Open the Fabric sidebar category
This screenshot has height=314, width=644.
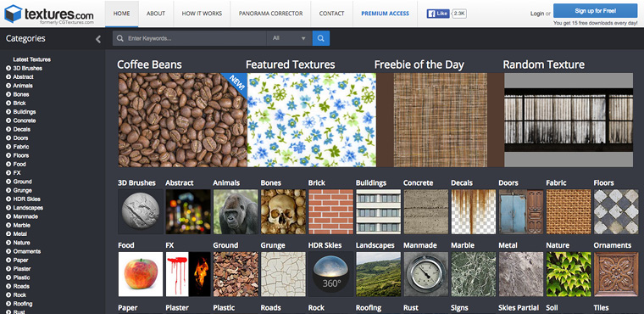coord(21,147)
